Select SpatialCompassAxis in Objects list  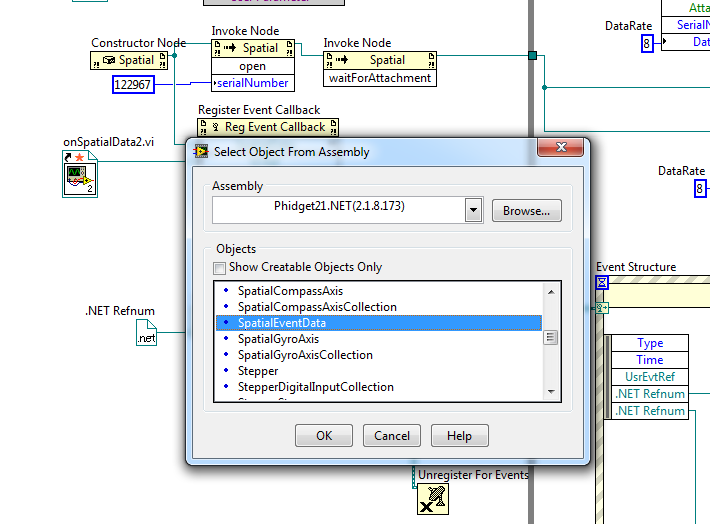point(291,291)
